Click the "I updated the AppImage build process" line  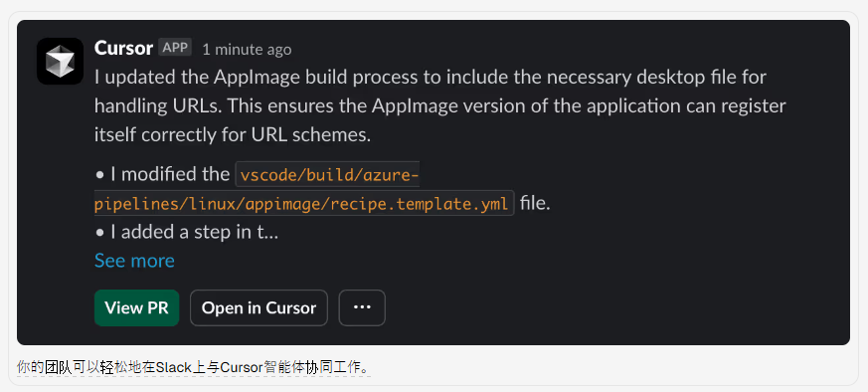[x=431, y=77]
